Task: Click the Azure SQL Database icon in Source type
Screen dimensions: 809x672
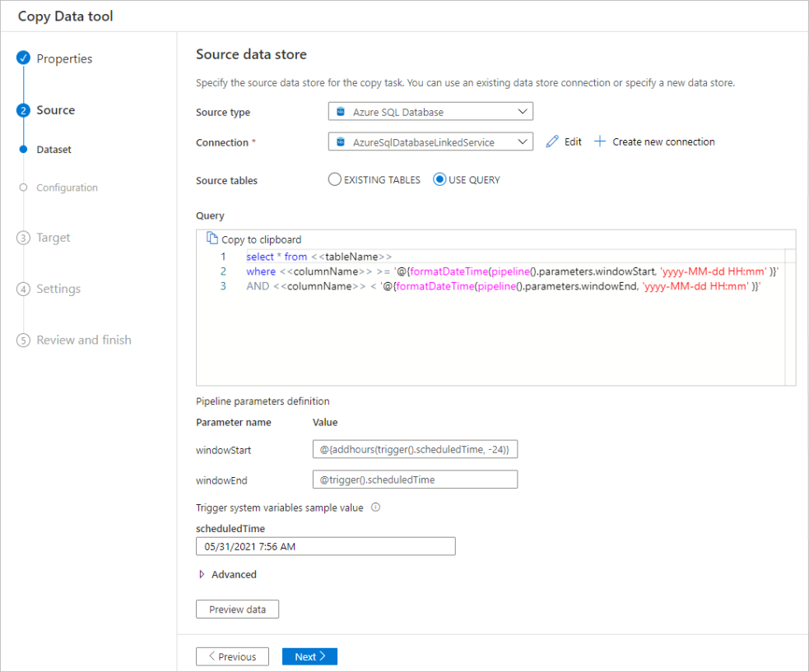Action: (340, 110)
